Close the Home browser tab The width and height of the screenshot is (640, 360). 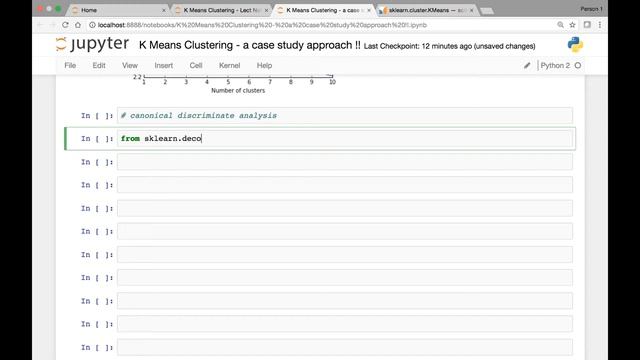(x=164, y=10)
